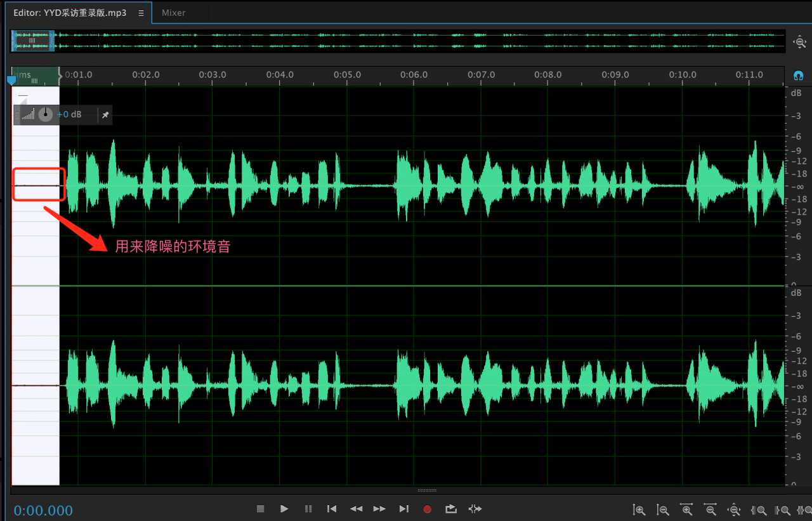Click the Stop playback button
Viewport: 812px width, 521px height.
tap(260, 509)
